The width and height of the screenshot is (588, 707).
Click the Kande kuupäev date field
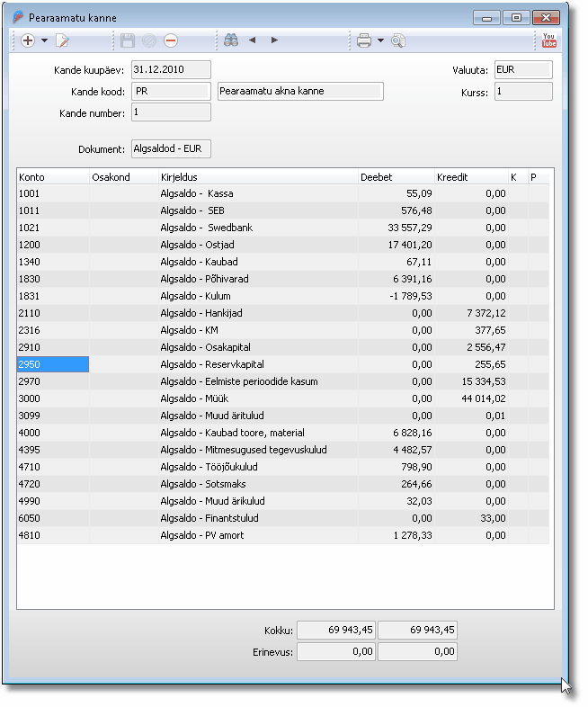click(171, 70)
